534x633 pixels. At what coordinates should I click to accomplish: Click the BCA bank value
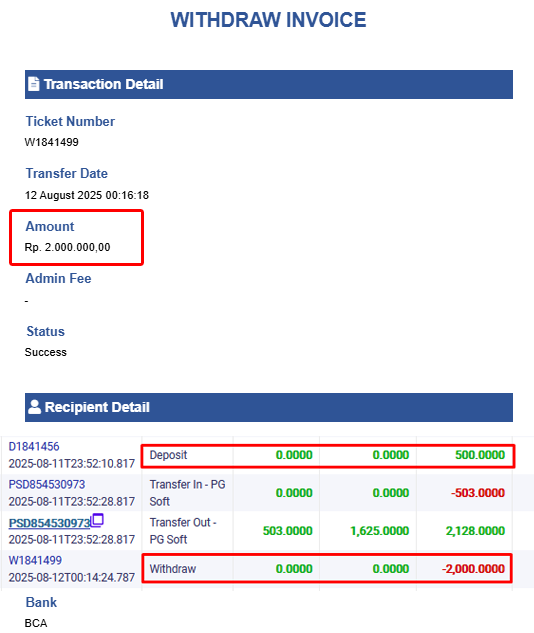point(36,623)
